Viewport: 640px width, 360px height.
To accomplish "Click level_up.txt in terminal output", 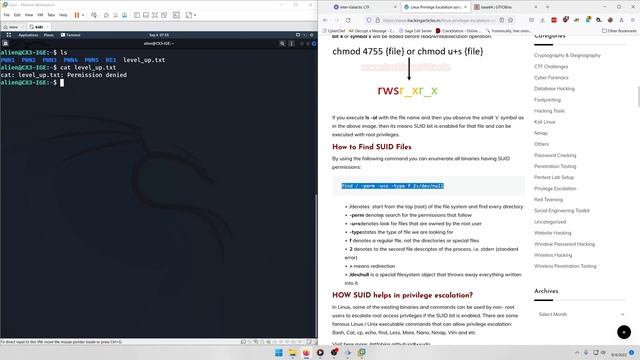I will coord(144,60).
